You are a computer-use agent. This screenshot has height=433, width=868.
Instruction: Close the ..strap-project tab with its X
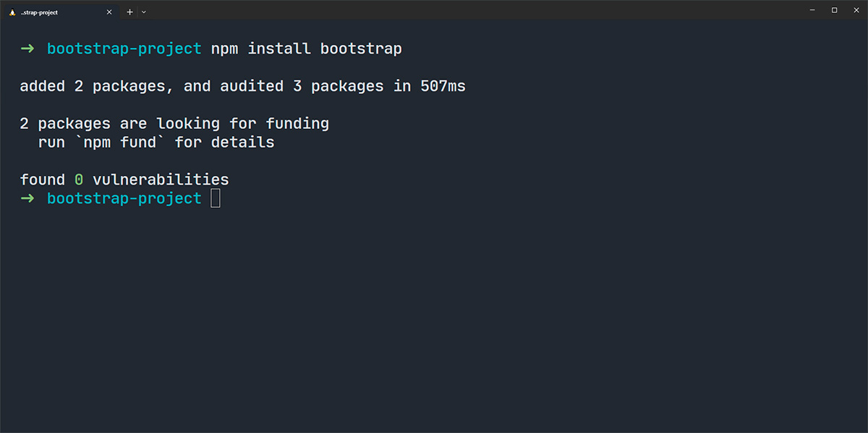coord(109,12)
